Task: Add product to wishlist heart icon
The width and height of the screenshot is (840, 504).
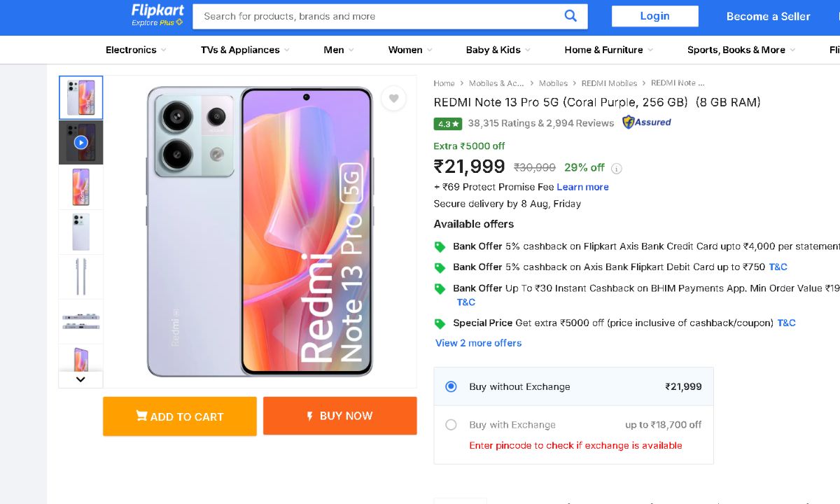Action: (x=393, y=99)
